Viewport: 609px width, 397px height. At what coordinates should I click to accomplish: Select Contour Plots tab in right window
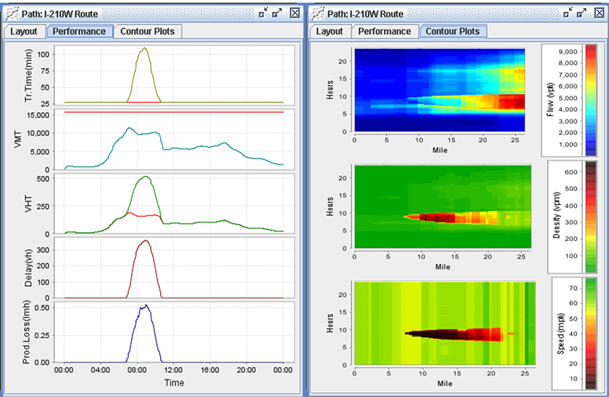pyautogui.click(x=452, y=31)
